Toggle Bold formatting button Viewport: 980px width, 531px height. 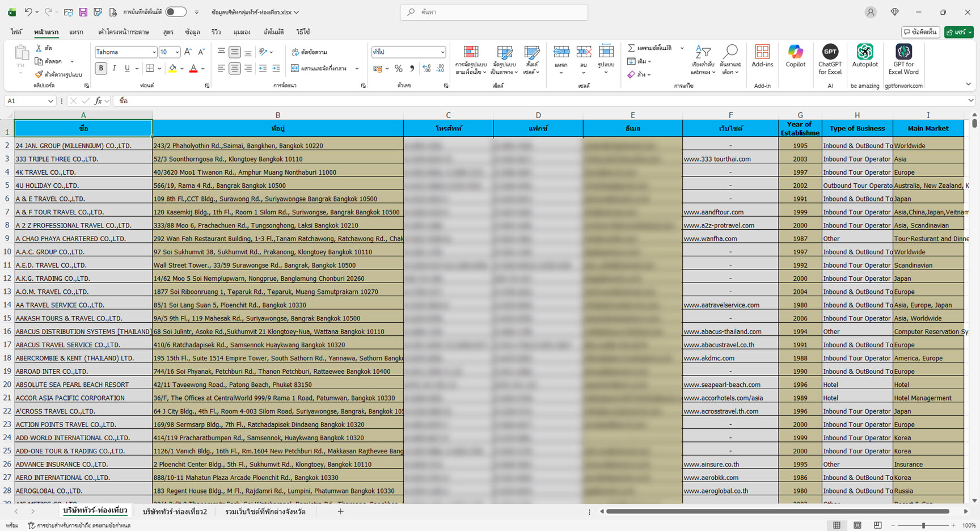pyautogui.click(x=101, y=69)
